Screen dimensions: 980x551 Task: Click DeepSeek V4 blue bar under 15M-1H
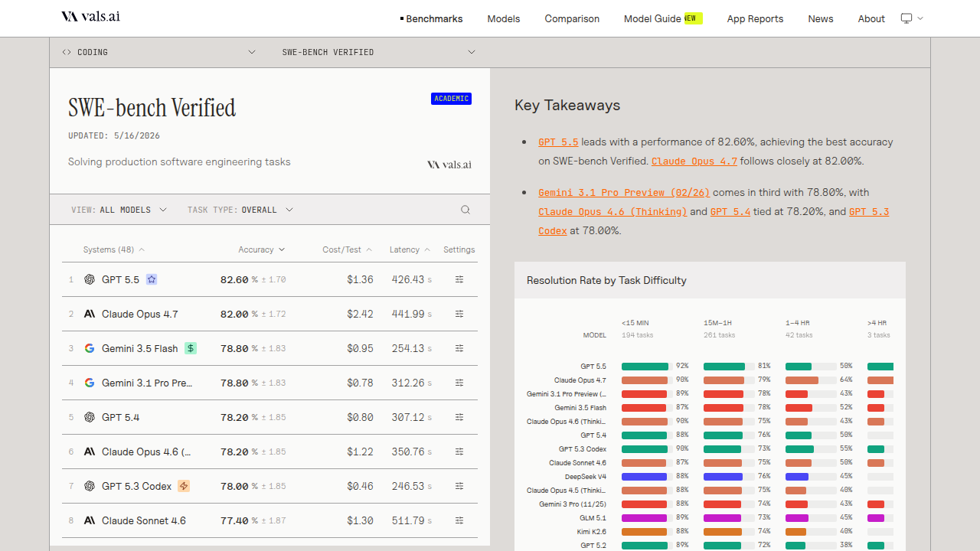pyautogui.click(x=723, y=477)
